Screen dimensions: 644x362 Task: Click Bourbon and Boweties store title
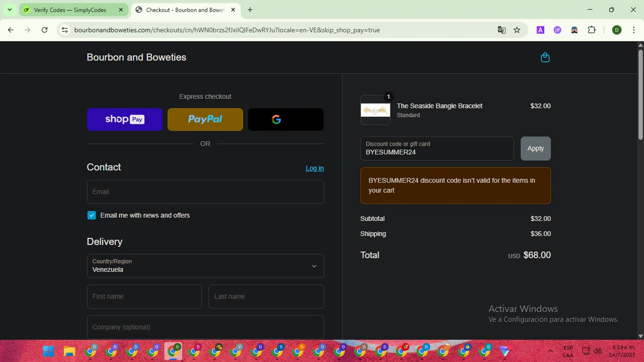pyautogui.click(x=137, y=58)
